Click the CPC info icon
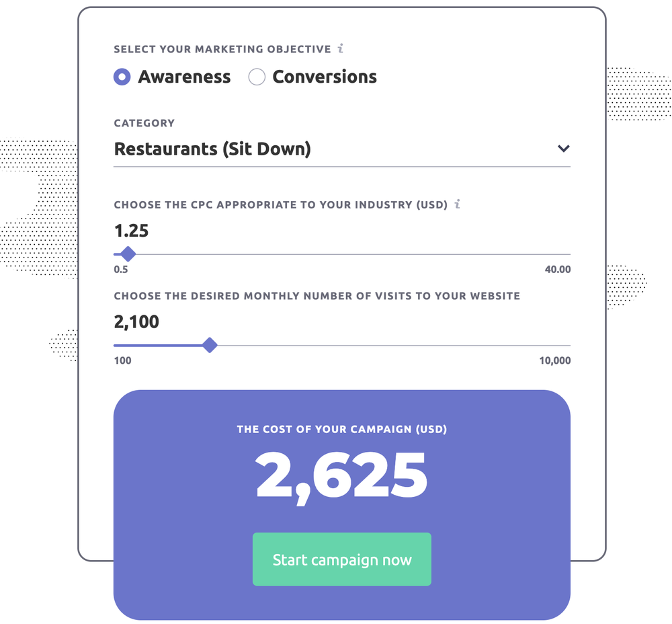 tap(457, 204)
